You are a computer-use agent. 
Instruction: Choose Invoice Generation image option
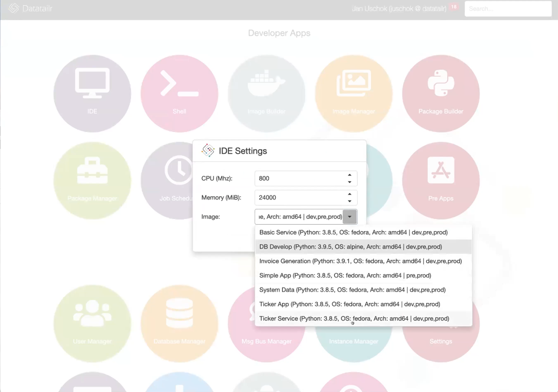tap(363, 261)
